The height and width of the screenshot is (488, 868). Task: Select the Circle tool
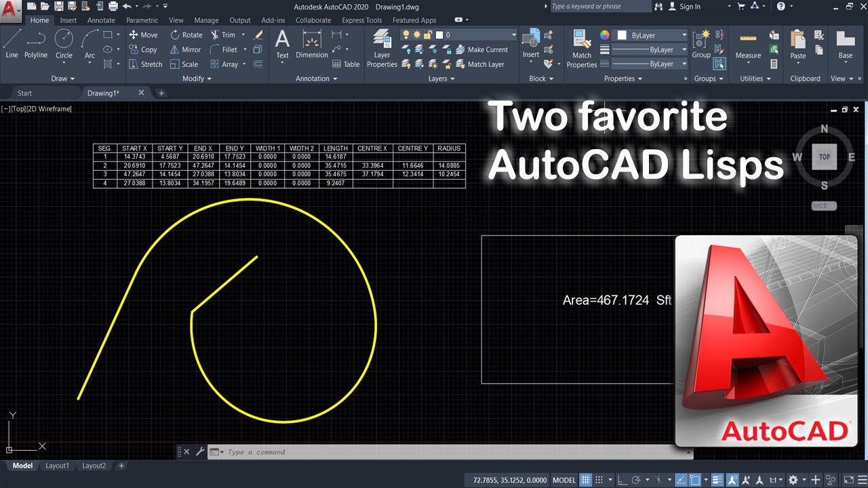point(64,45)
